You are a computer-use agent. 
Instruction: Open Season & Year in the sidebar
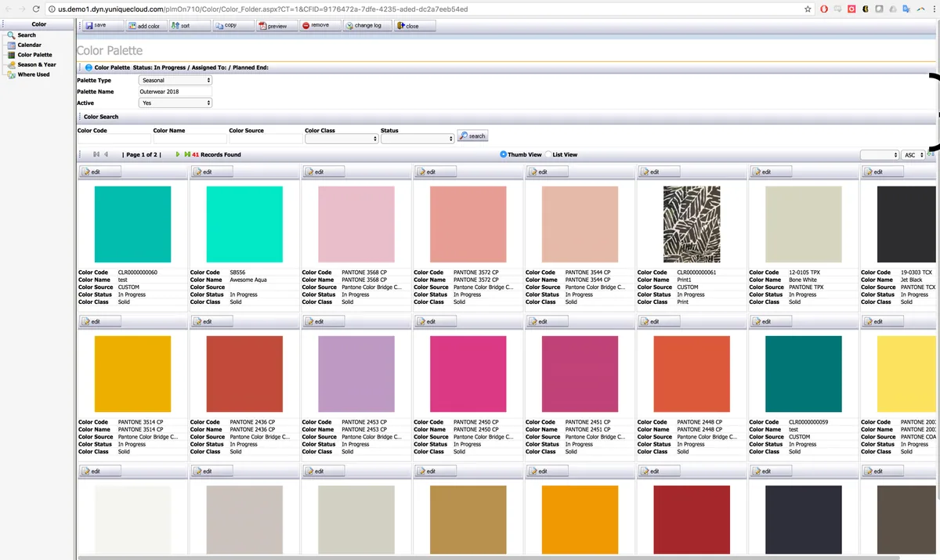tap(37, 64)
